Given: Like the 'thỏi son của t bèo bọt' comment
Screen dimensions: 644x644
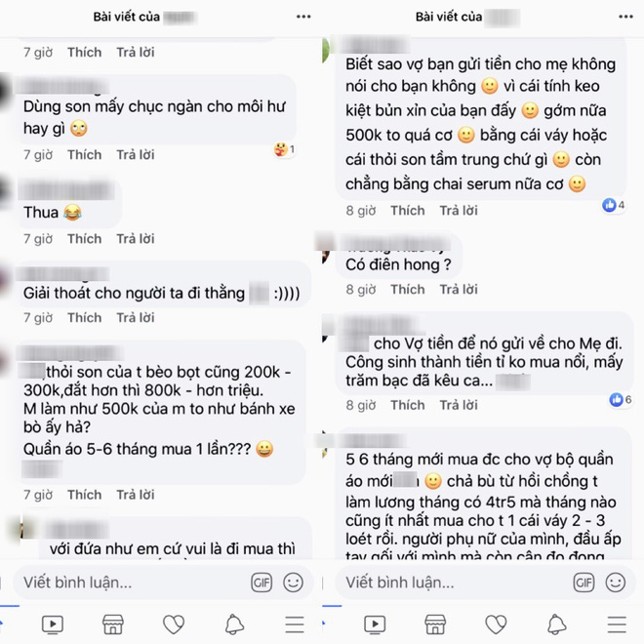Looking at the screenshot, I should point(85,495).
